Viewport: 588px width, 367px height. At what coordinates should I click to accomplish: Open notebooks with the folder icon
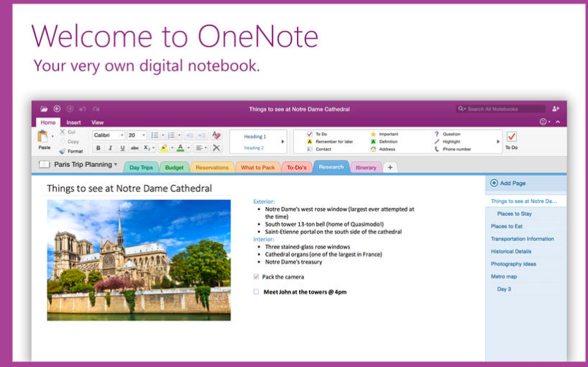(x=45, y=109)
